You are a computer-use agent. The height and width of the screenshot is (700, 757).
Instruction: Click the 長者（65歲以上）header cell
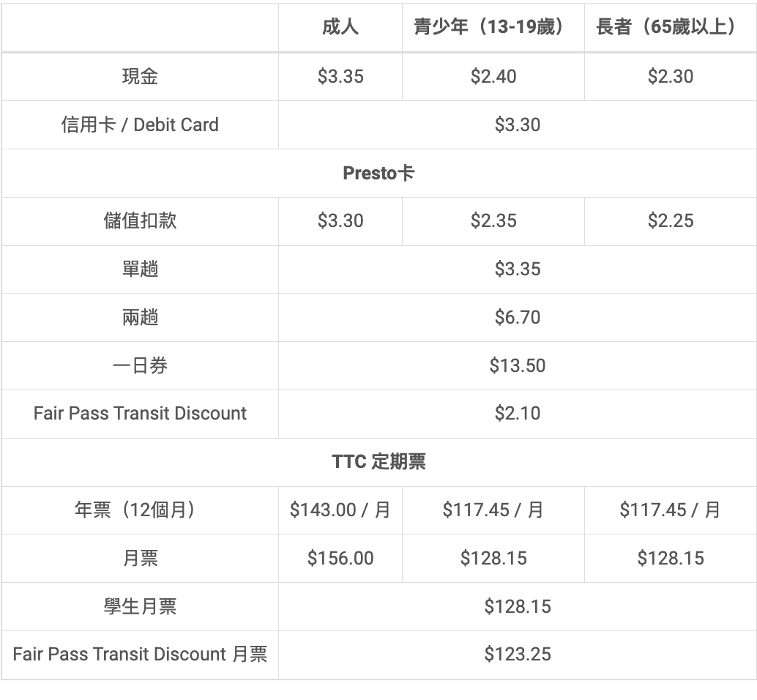(x=670, y=26)
